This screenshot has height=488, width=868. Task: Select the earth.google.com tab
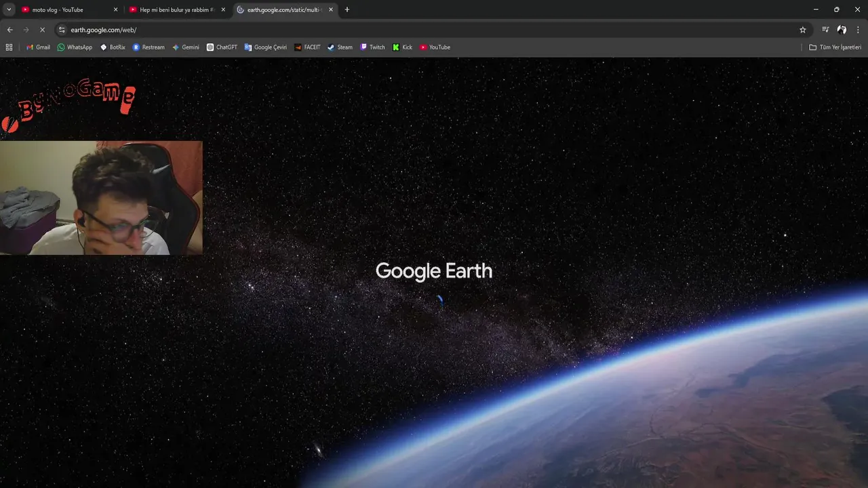tap(284, 9)
